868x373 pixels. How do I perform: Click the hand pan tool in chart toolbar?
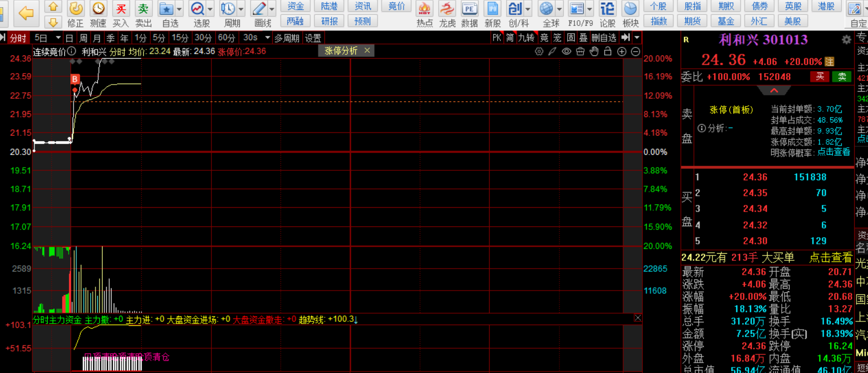point(594,51)
